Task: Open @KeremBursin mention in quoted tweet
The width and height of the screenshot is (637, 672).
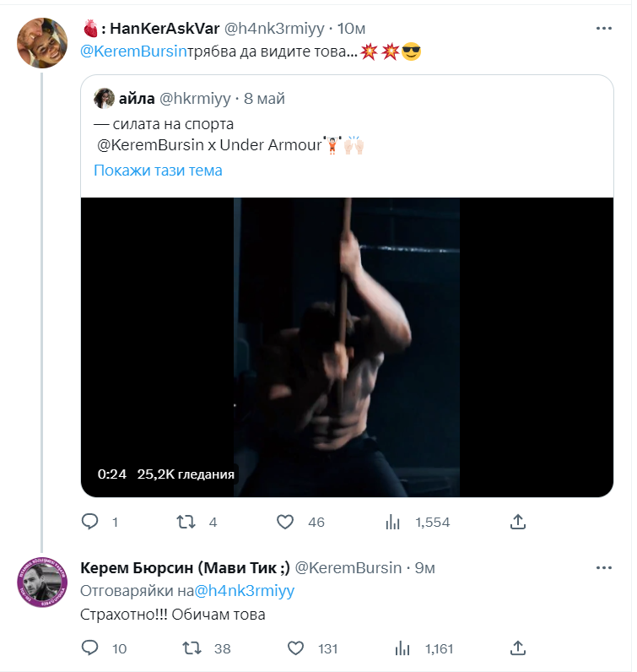Action: click(150, 144)
